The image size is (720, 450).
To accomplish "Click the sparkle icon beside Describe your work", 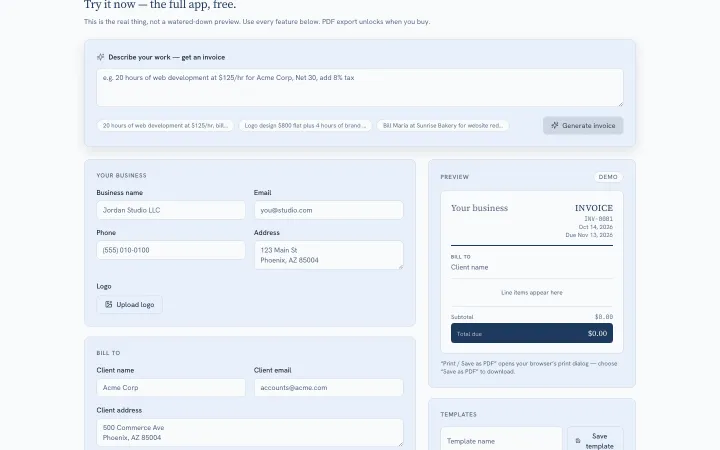I will [101, 57].
